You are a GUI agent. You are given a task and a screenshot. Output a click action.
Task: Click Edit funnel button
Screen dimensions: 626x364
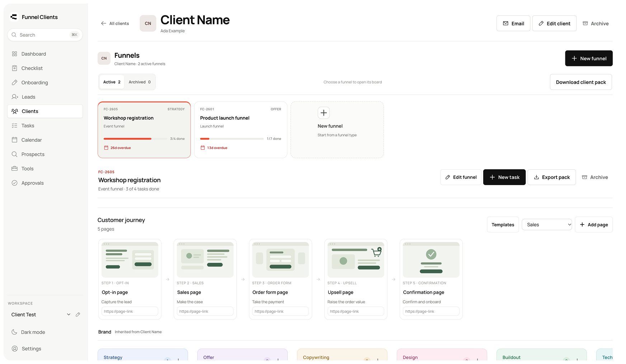[x=461, y=177]
